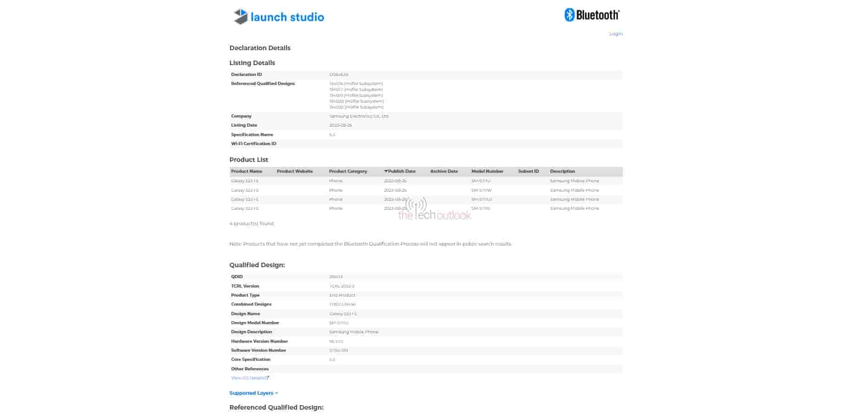Viewport: 868px width, 416px height.
Task: Click the sort arrow beside Publish Date
Action: pos(386,171)
